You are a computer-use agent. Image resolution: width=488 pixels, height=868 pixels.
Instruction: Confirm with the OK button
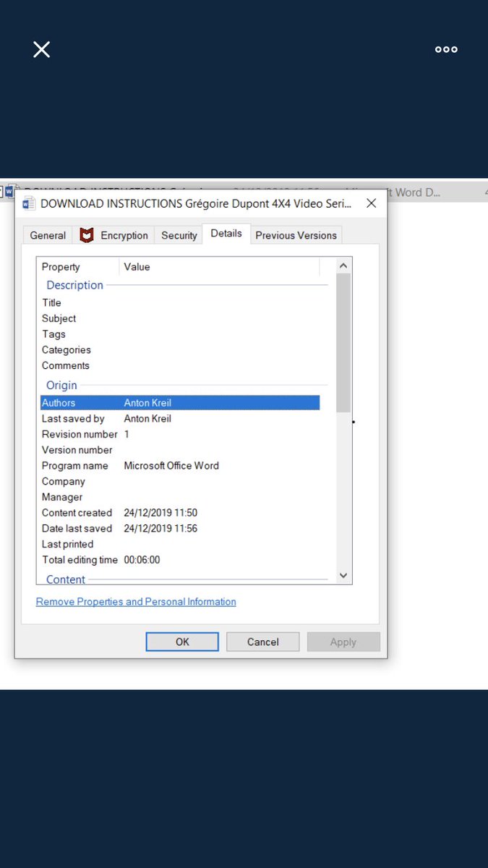click(x=182, y=642)
